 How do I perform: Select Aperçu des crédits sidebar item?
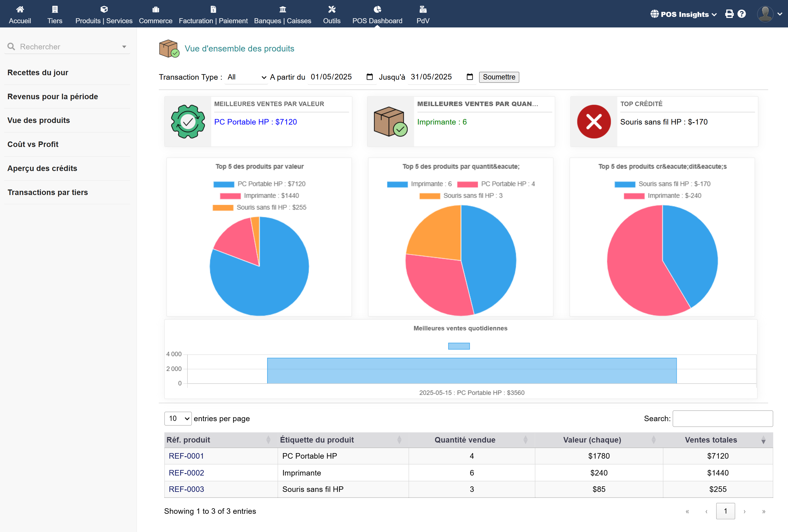42,168
